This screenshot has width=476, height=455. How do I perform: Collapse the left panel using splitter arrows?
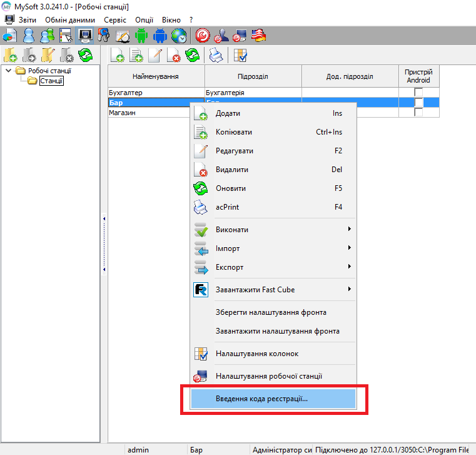(104, 244)
